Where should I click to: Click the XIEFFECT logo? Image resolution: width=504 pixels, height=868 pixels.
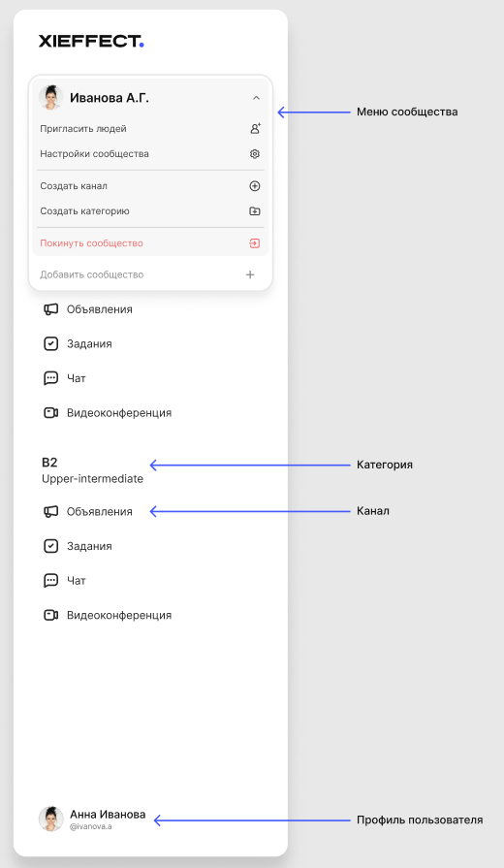(91, 41)
